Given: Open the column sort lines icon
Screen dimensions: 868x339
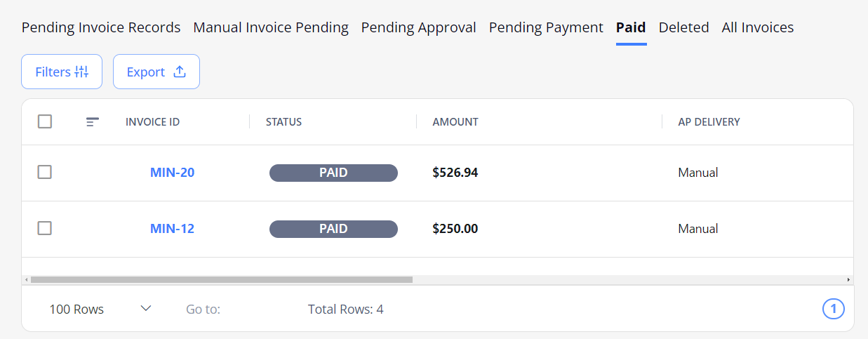Looking at the screenshot, I should tap(92, 122).
